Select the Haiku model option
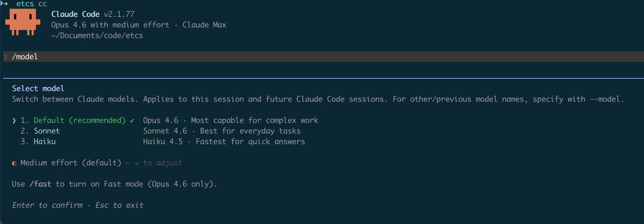 coord(45,142)
